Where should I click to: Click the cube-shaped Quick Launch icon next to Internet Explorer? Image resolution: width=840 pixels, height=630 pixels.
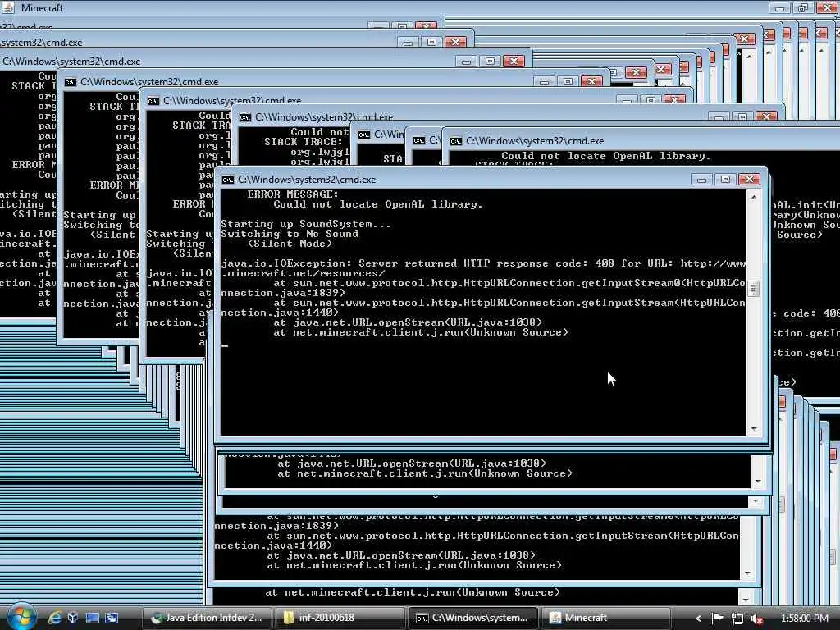73,618
